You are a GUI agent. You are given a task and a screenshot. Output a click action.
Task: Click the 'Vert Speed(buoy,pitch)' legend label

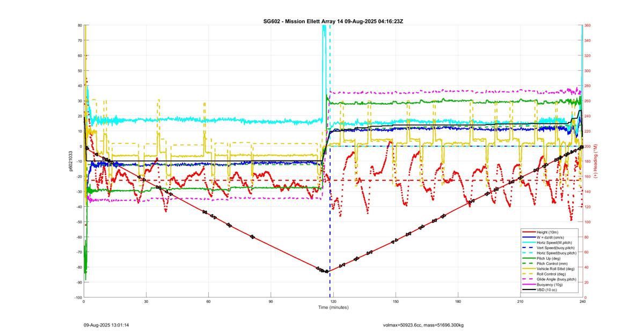click(x=556, y=248)
